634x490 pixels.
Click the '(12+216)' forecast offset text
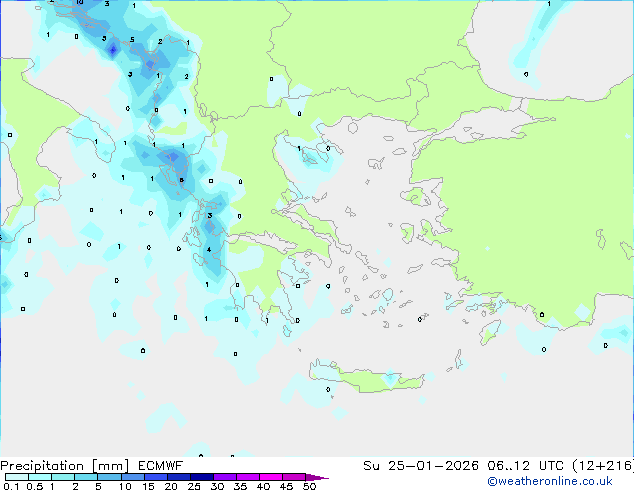coord(603,466)
